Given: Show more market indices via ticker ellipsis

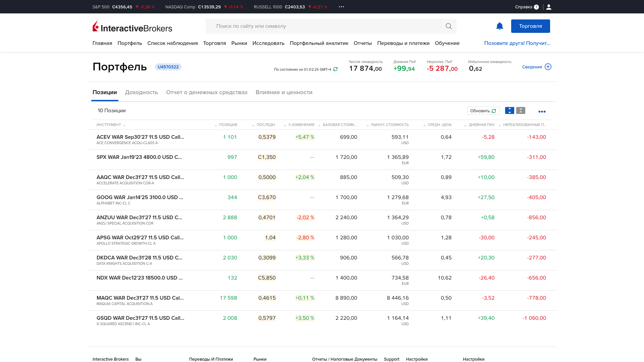Looking at the screenshot, I should (341, 7).
